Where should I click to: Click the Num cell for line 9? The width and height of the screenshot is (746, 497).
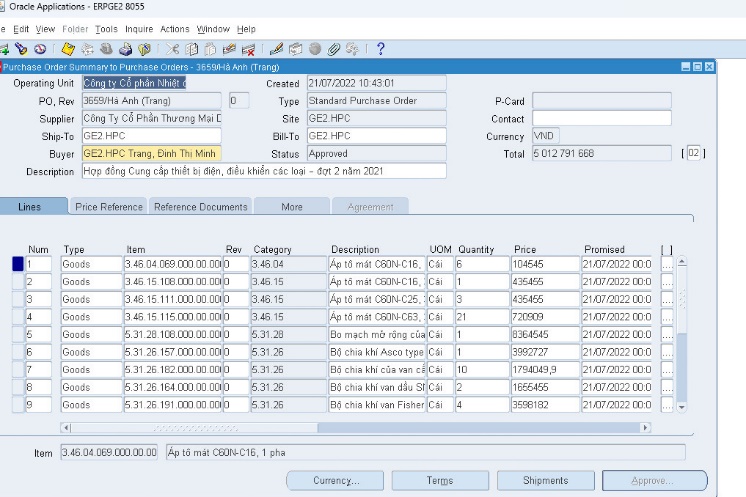(38, 405)
